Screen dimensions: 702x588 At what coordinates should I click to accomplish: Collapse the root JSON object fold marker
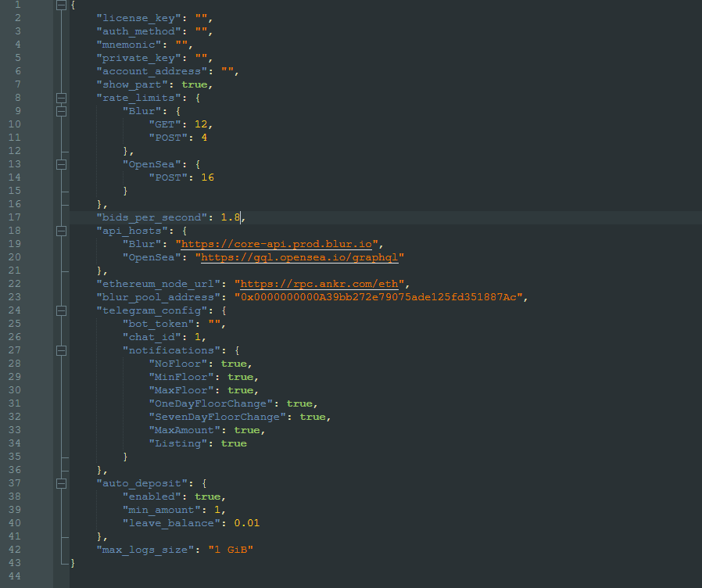click(62, 5)
